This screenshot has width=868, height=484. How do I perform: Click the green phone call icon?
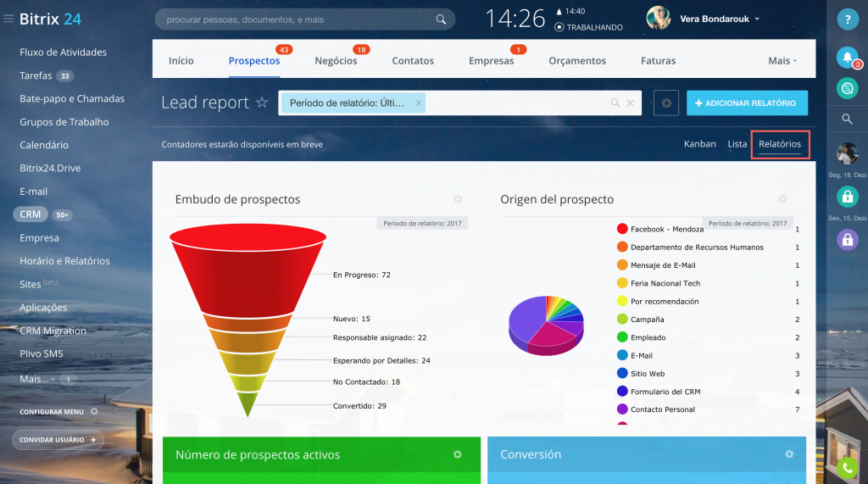847,466
